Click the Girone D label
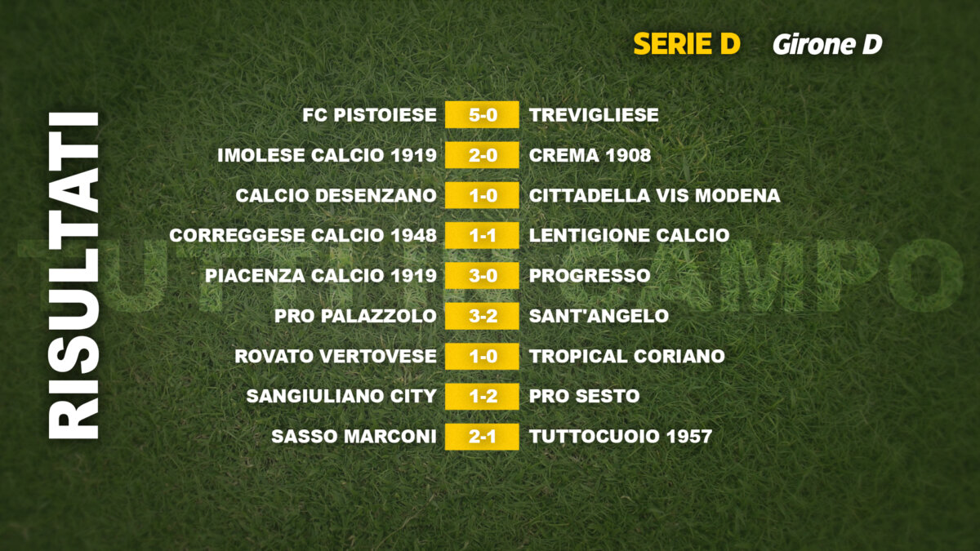This screenshot has width=980, height=551. click(x=827, y=45)
